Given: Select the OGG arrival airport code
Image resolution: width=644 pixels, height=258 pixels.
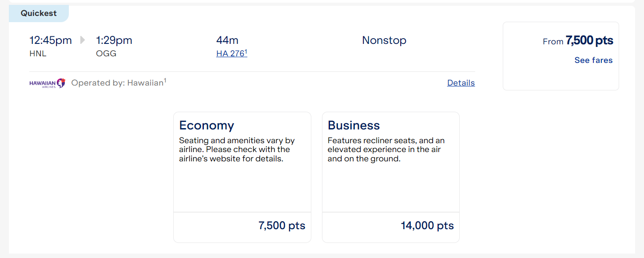Looking at the screenshot, I should [x=106, y=53].
